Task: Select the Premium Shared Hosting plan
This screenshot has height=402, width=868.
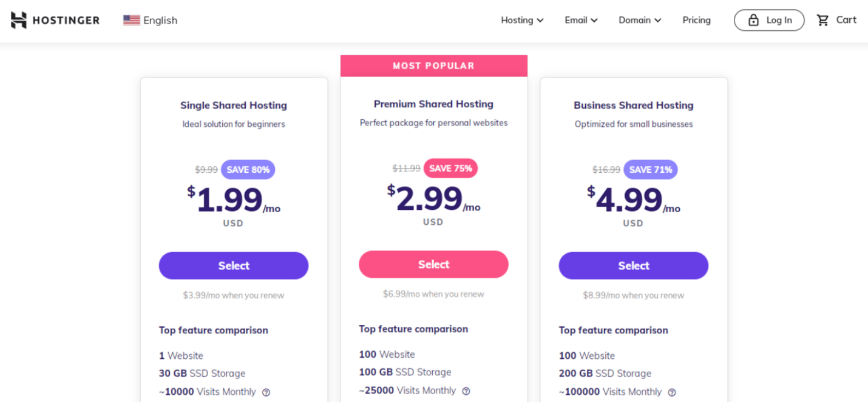Action: 433,264
